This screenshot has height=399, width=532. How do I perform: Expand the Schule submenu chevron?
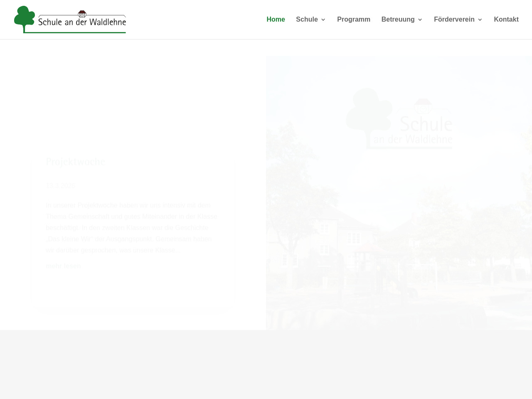click(323, 20)
